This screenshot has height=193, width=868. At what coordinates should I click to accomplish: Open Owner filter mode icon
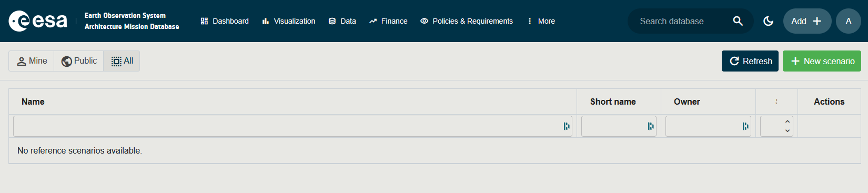pyautogui.click(x=745, y=126)
